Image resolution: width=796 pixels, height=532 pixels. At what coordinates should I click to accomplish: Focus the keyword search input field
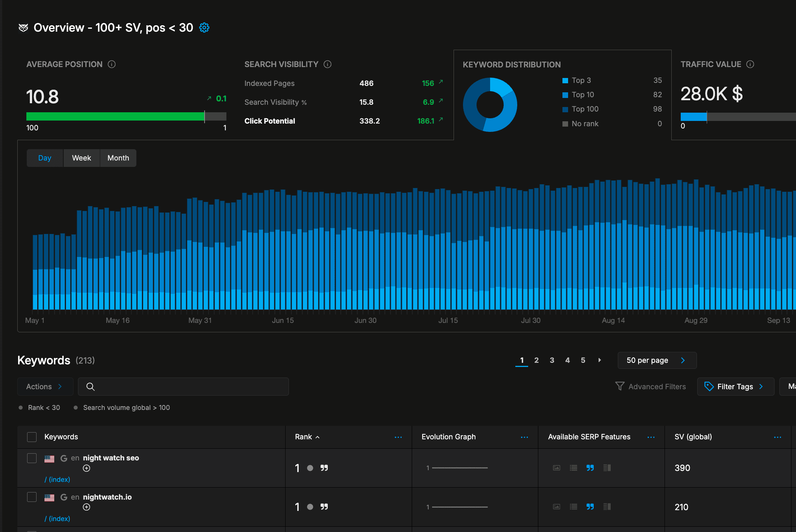pos(183,387)
